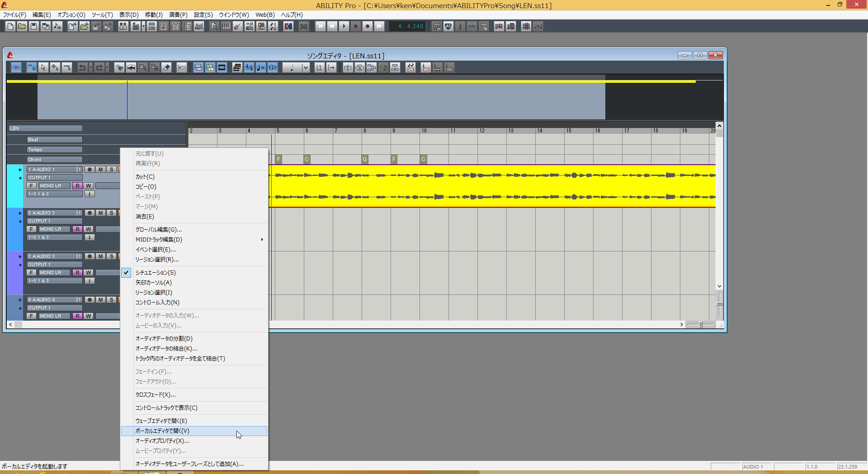
Task: Open the MIDIトラック編集(D) submenu
Action: pos(194,240)
